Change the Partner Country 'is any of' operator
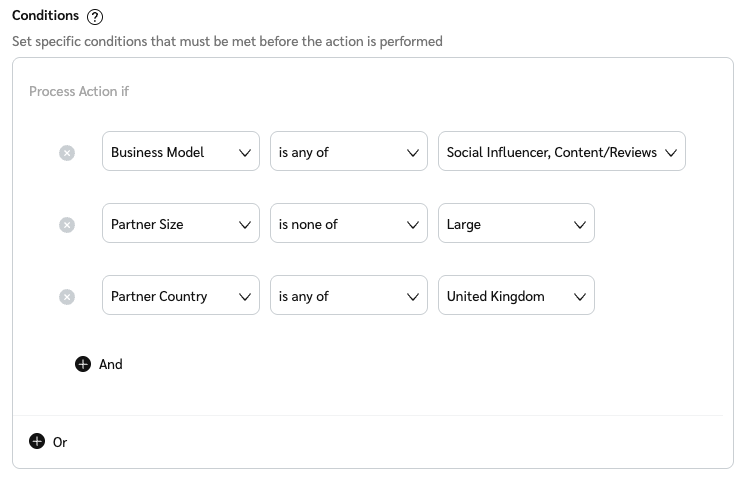This screenshot has height=483, width=749. [348, 296]
